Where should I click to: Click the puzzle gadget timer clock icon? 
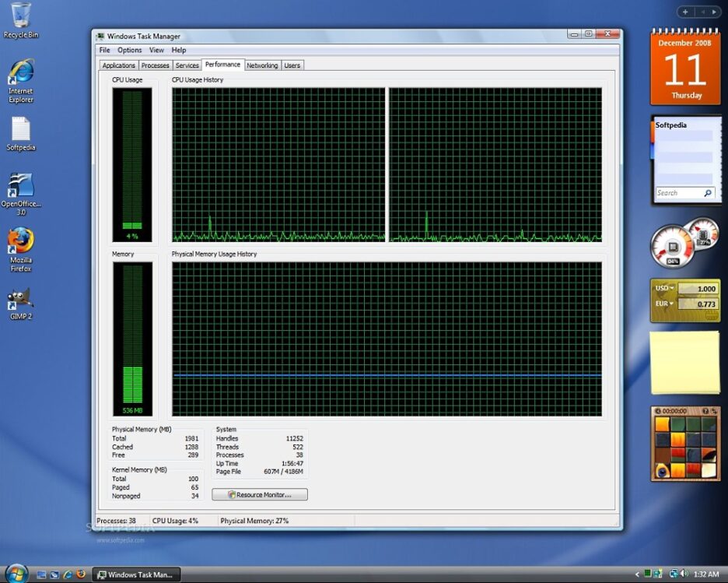[x=657, y=411]
